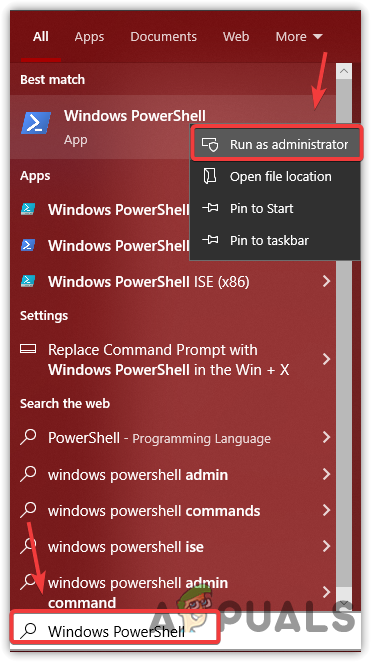Click magnifier icon in the search box

(x=28, y=630)
